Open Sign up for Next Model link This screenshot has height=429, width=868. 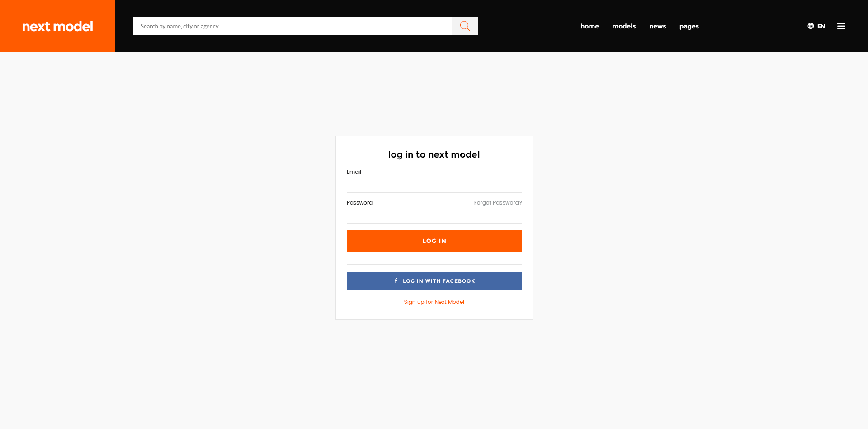point(434,302)
